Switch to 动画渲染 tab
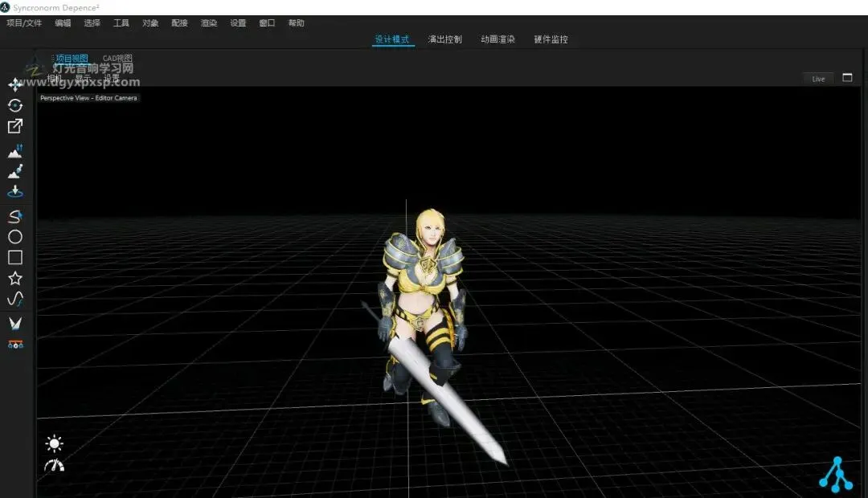Screen dimensions: 868x498 497,39
